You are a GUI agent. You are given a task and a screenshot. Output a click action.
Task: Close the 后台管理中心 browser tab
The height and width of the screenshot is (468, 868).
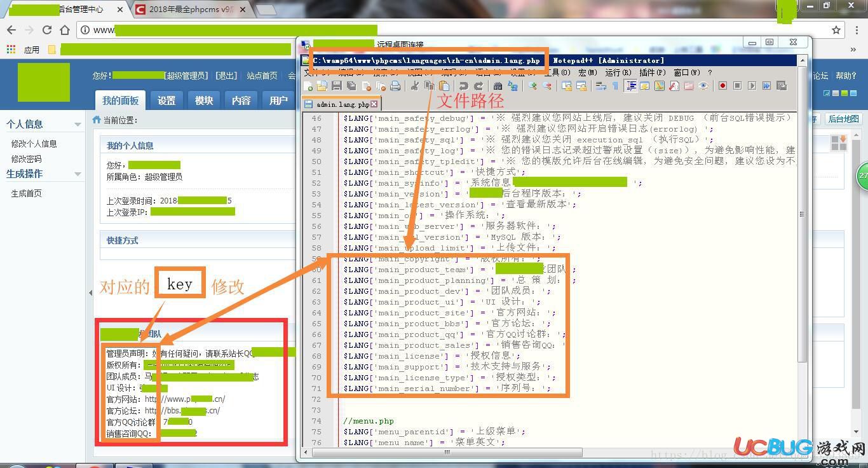(121, 10)
